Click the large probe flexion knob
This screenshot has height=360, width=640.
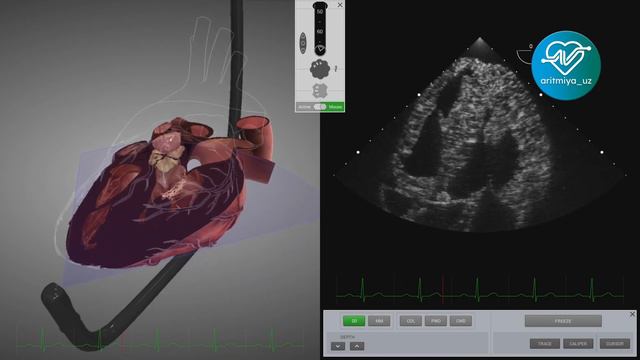point(320,69)
